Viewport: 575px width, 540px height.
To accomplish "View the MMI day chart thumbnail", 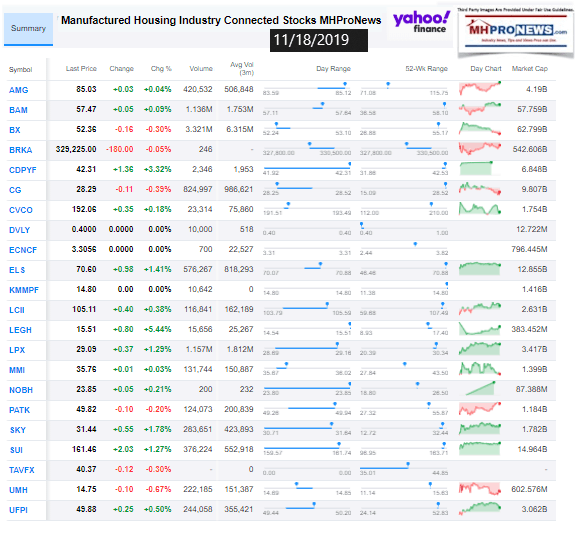I will point(480,368).
